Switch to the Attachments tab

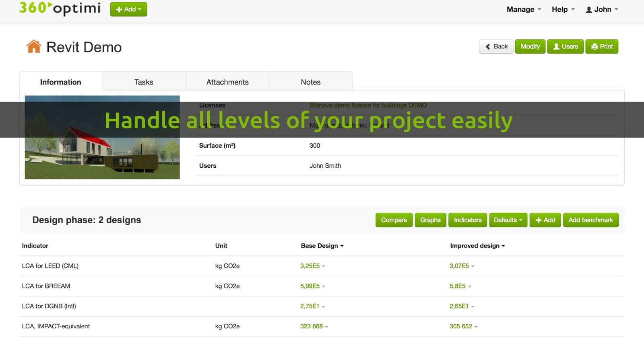pos(227,82)
